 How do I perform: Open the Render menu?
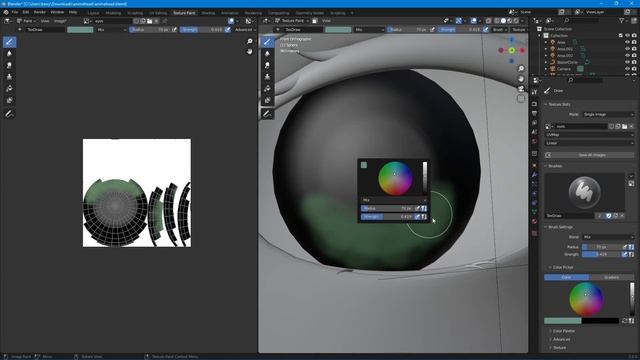click(x=40, y=12)
